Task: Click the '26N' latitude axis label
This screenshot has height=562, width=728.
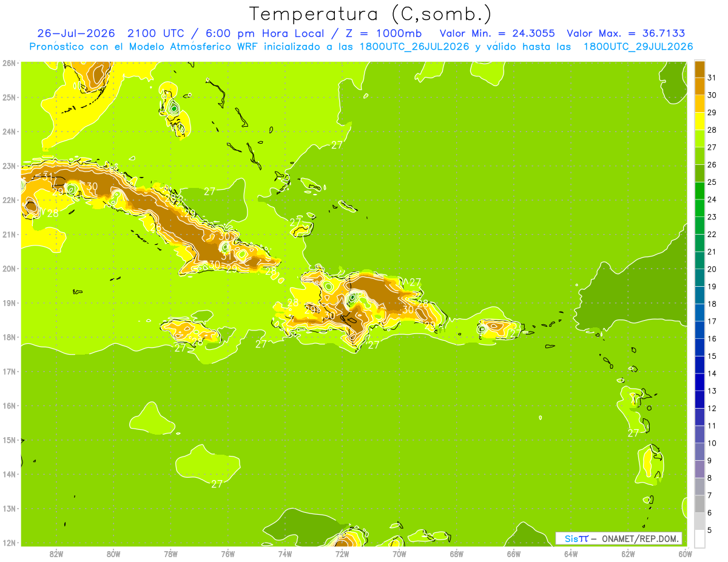Action: [x=8, y=62]
